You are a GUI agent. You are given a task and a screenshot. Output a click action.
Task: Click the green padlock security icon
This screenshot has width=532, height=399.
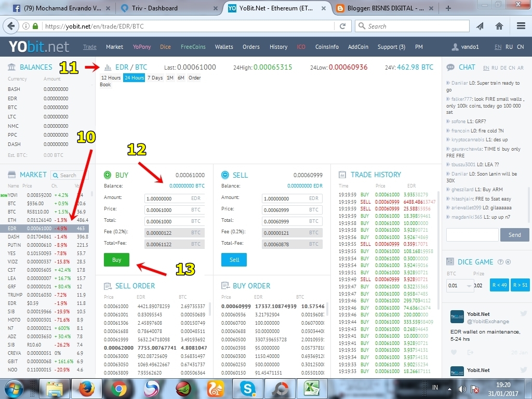pyautogui.click(x=35, y=26)
